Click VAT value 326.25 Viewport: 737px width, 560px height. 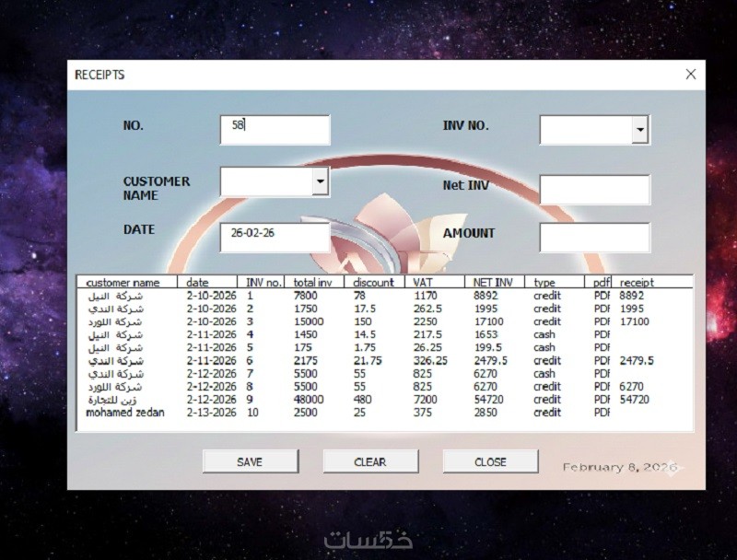point(430,361)
